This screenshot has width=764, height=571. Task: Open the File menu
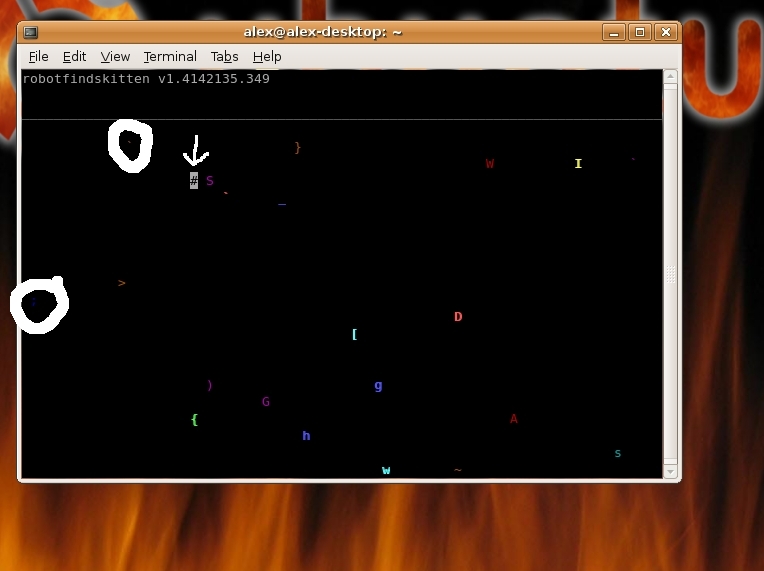click(x=38, y=57)
